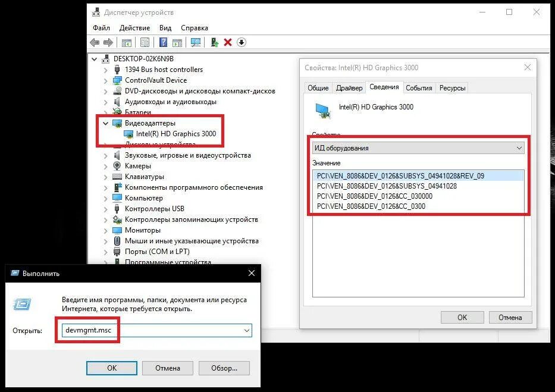Click the Камеры webcam icon
The height and width of the screenshot is (392, 555).
[x=117, y=166]
